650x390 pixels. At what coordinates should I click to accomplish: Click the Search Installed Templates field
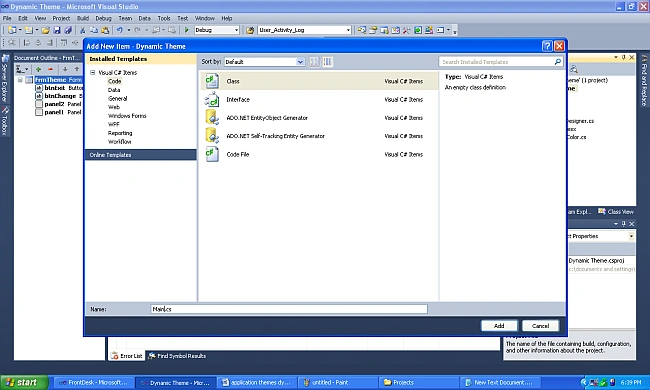[x=501, y=62]
